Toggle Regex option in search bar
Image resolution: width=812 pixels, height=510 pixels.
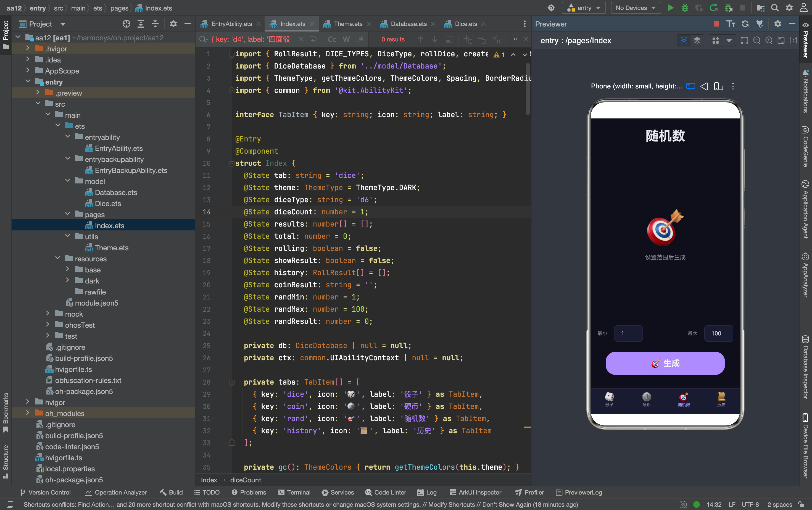coord(360,40)
